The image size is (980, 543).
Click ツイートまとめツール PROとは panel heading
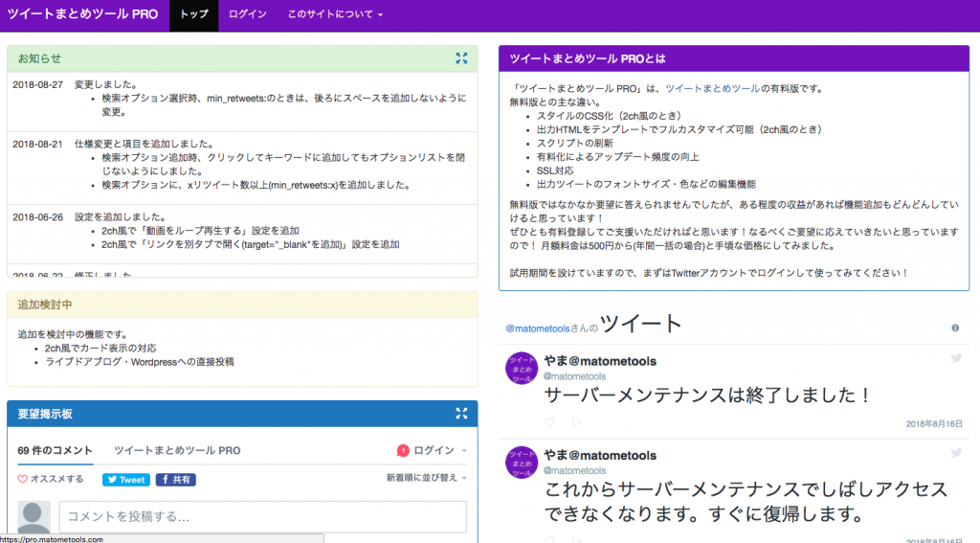click(588, 58)
